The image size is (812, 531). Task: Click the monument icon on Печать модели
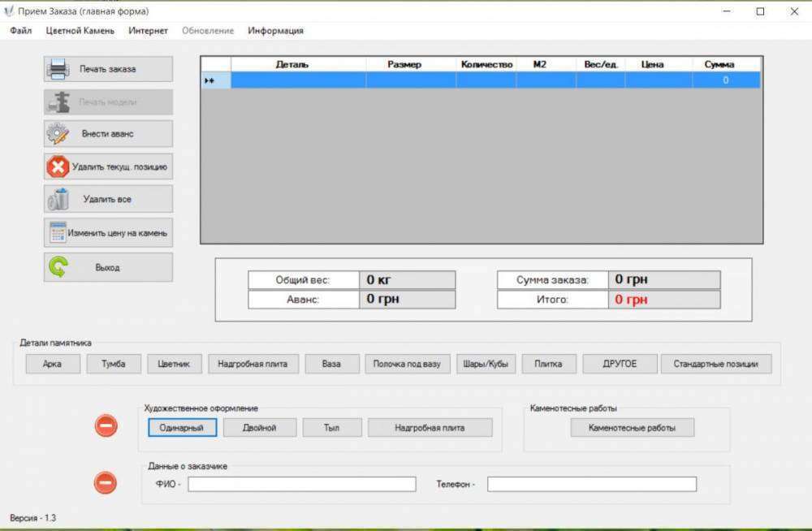click(x=58, y=102)
